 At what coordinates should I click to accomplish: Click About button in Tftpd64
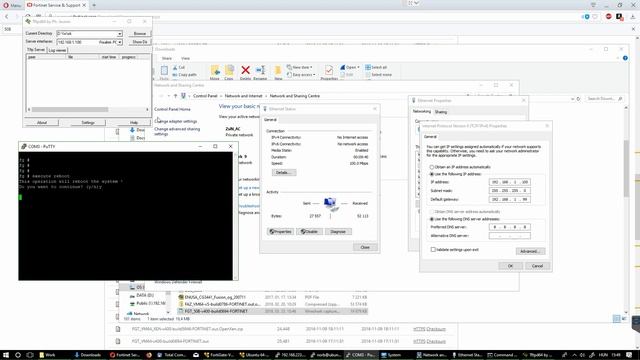coord(42,122)
